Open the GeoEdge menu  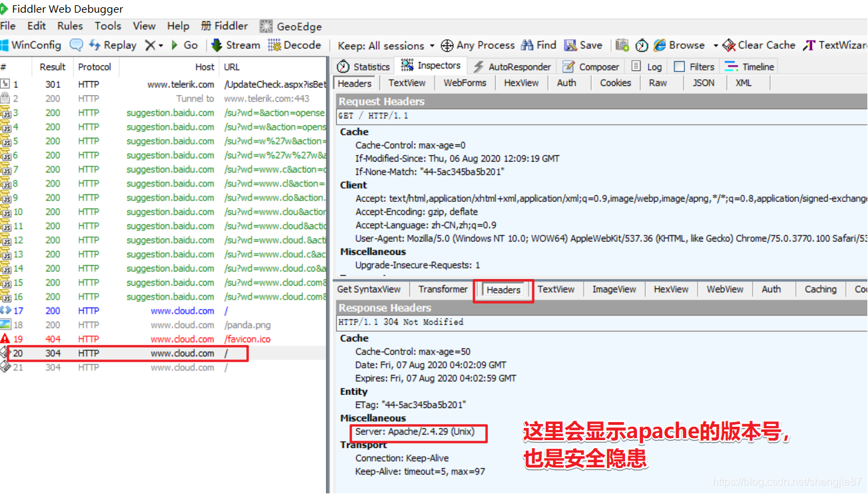pyautogui.click(x=291, y=27)
